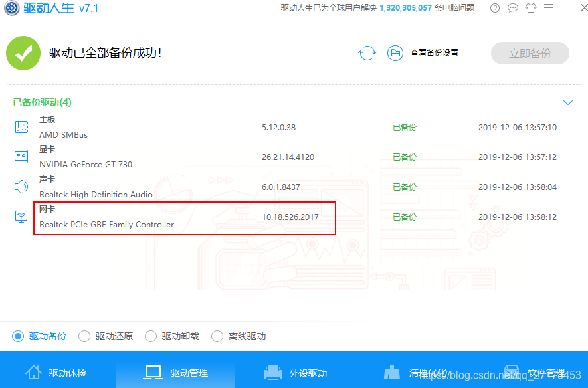Viewport: 588px width, 388px height.
Task: Click the 1,320,305,057 solved problems counter
Action: (405, 8)
